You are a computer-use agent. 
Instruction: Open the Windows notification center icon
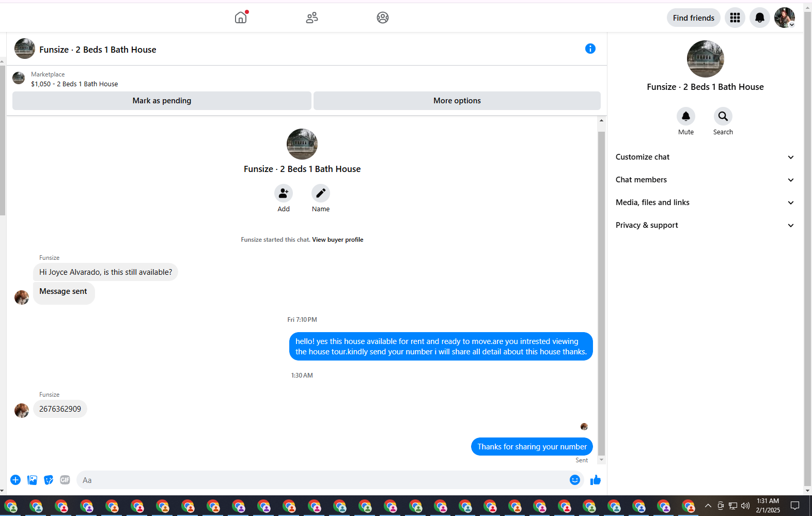click(x=795, y=506)
